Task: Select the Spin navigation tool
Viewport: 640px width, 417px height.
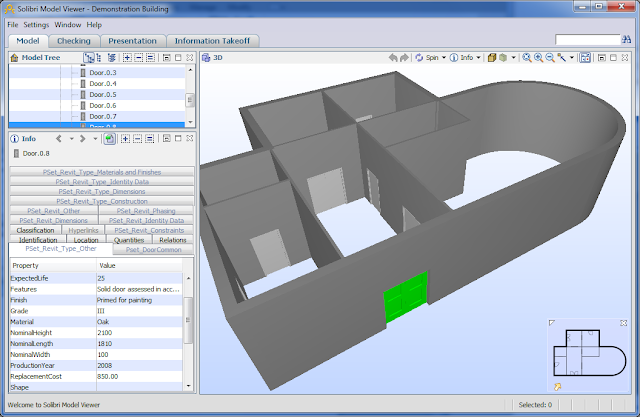Action: pos(427,58)
